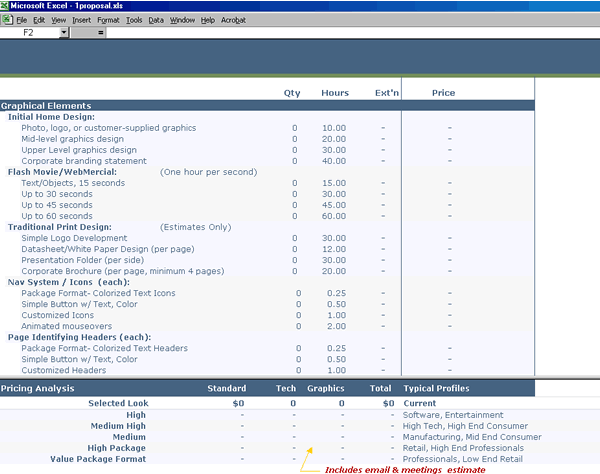
Task: Open the Insert menu
Action: click(82, 20)
